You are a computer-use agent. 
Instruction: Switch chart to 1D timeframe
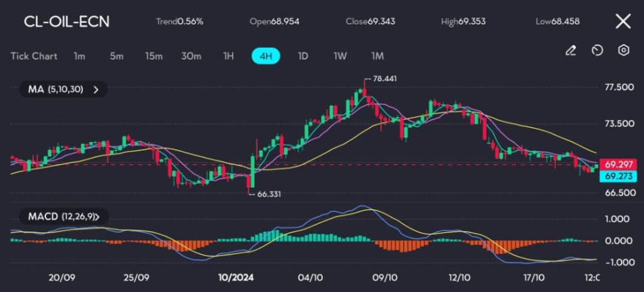pos(303,56)
